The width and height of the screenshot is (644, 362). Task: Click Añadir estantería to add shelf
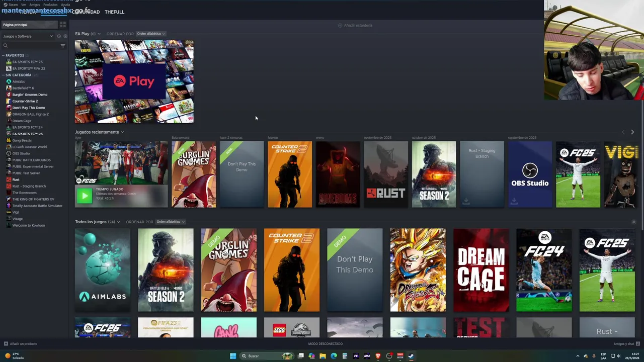(x=355, y=25)
